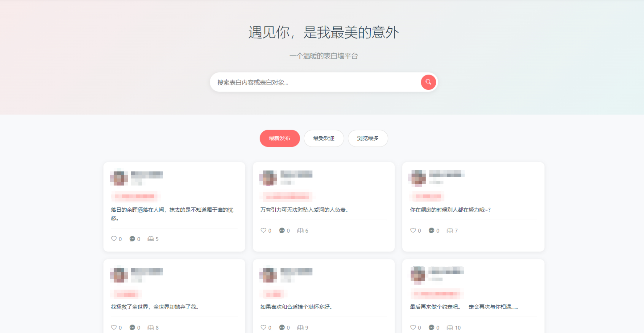The height and width of the screenshot is (333, 644).
Task: Click view icon on 如果喜欢和合适 post
Action: (x=300, y=327)
